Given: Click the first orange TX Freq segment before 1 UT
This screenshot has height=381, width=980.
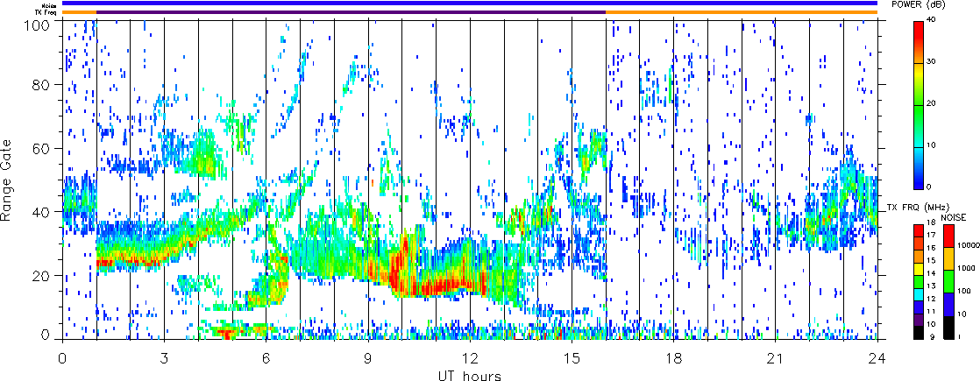Looking at the screenshot, I should 80,12.
